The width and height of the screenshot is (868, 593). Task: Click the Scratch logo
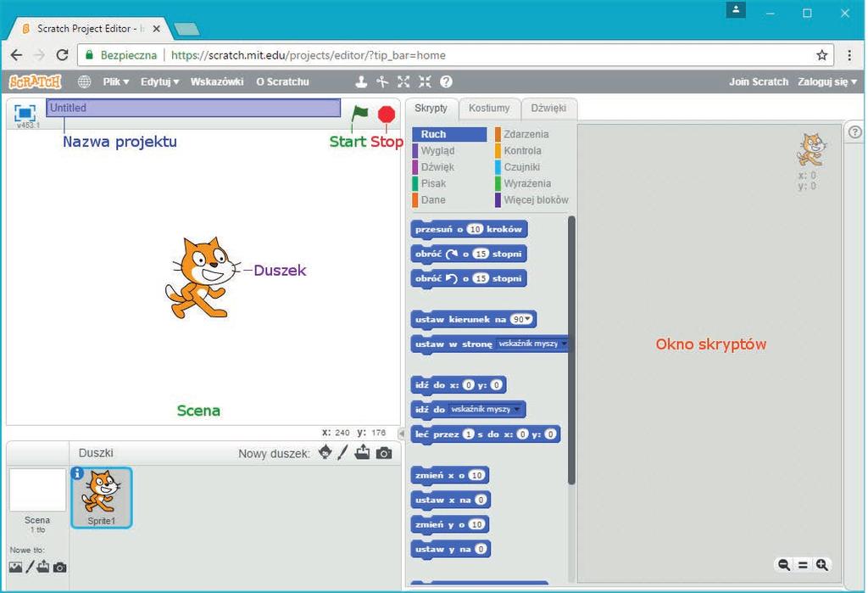point(36,81)
